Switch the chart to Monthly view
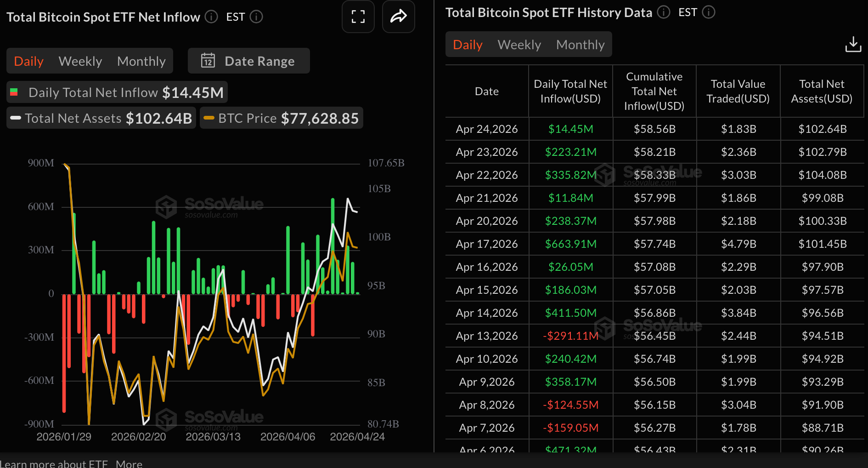The height and width of the screenshot is (468, 868). pyautogui.click(x=141, y=61)
